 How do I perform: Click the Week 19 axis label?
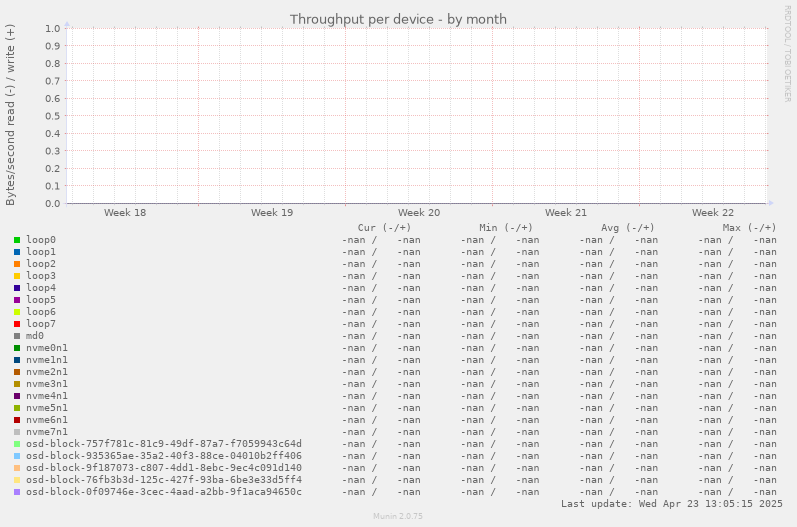pos(272,213)
